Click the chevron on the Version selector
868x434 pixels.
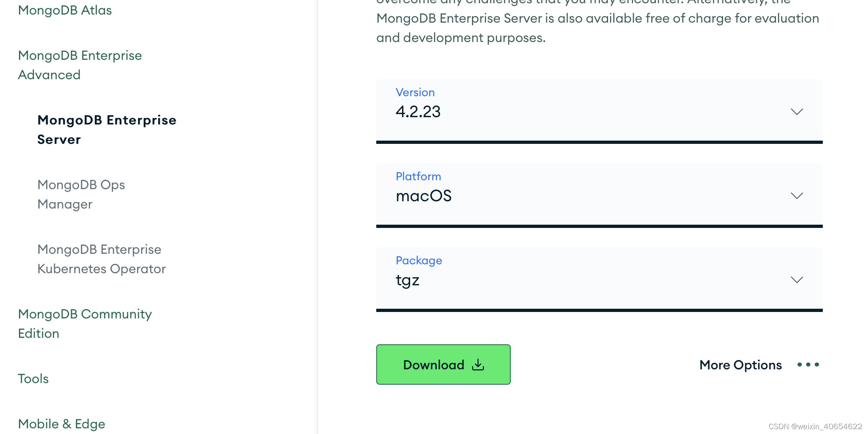(x=797, y=112)
